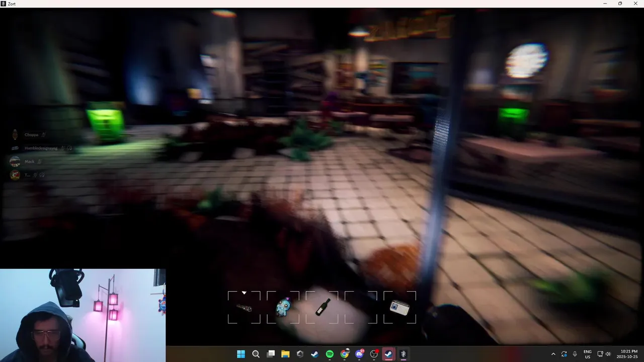Click Mack's avatar in voice overlay

(x=15, y=161)
